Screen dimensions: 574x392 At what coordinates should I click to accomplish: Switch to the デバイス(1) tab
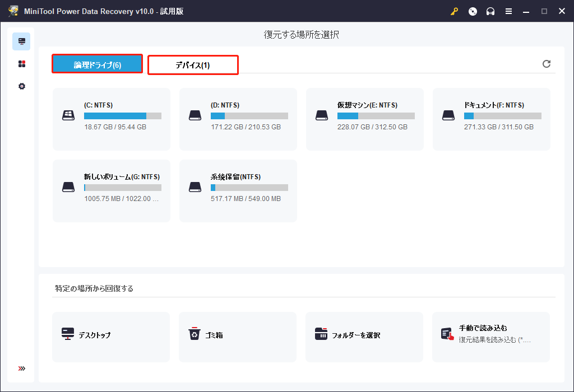click(x=193, y=65)
